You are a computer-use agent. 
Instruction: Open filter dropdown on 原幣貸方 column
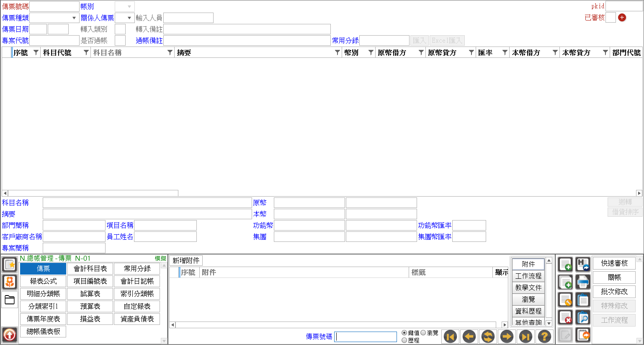pos(471,52)
